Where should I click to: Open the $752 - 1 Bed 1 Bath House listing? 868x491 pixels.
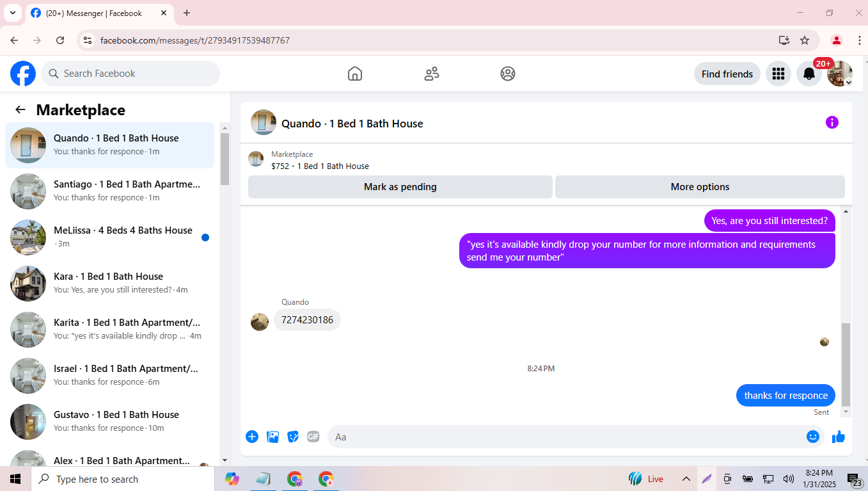tap(320, 166)
